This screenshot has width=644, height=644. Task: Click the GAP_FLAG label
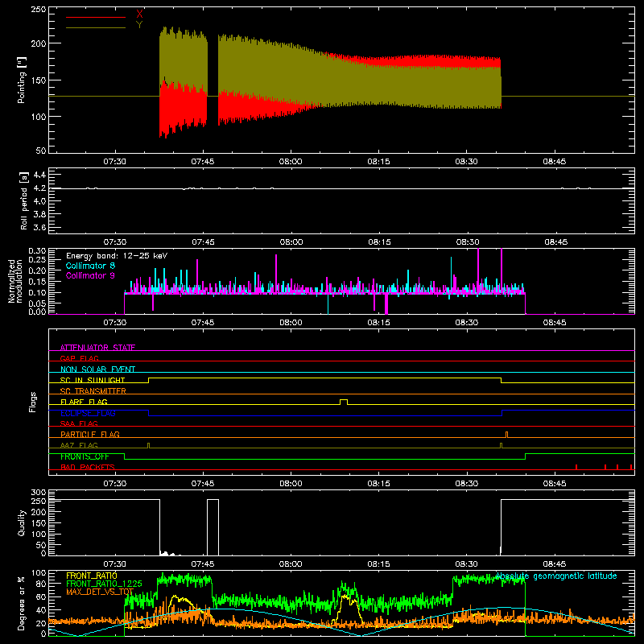[x=79, y=358]
